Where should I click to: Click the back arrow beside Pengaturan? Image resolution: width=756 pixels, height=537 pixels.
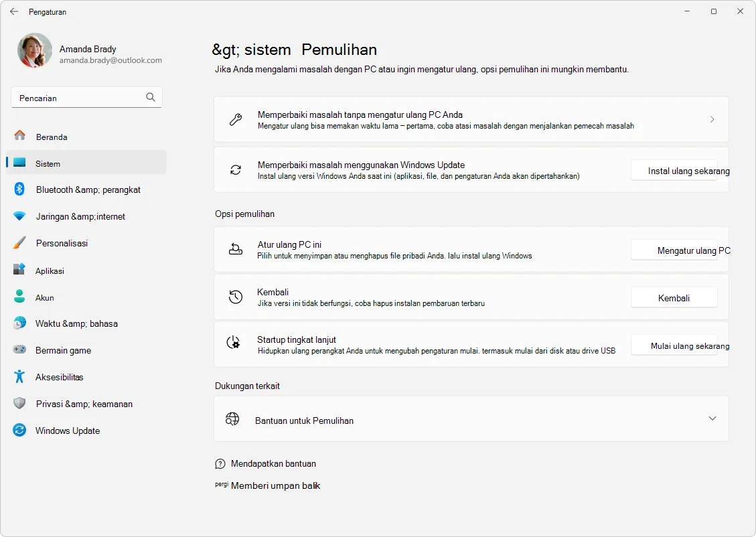[14, 11]
